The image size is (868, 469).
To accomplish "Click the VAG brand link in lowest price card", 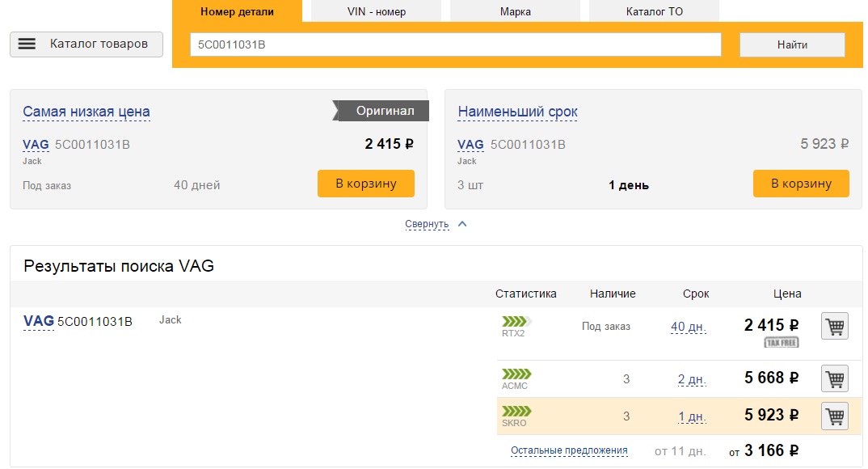I will [36, 145].
